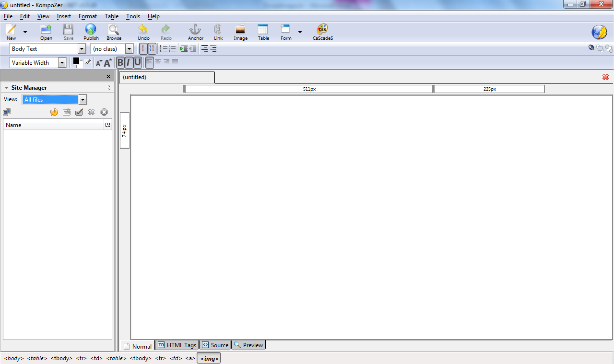This screenshot has height=364, width=614.
Task: Toggle Bold formatting
Action: pos(120,62)
